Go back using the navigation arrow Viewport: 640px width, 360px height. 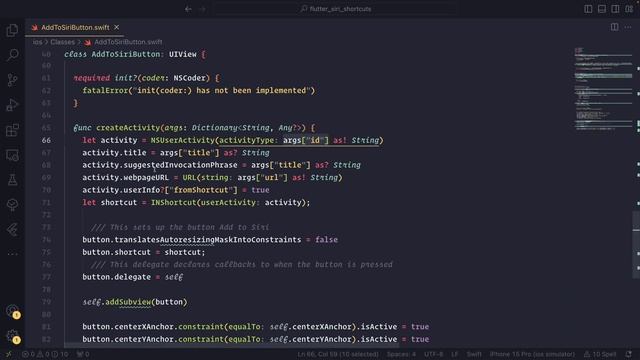coord(188,9)
